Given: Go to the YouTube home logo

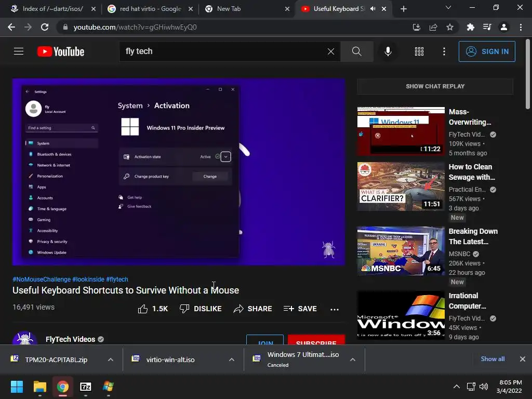Looking at the screenshot, I should point(61,51).
